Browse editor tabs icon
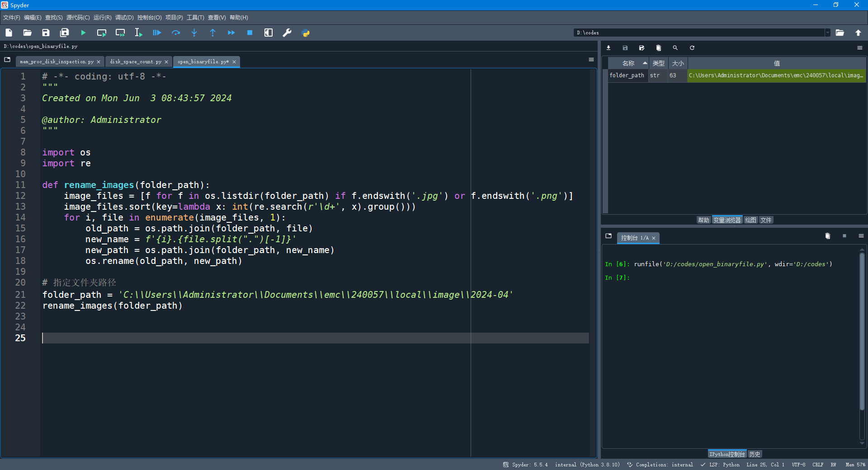This screenshot has height=470, width=868. (7, 60)
